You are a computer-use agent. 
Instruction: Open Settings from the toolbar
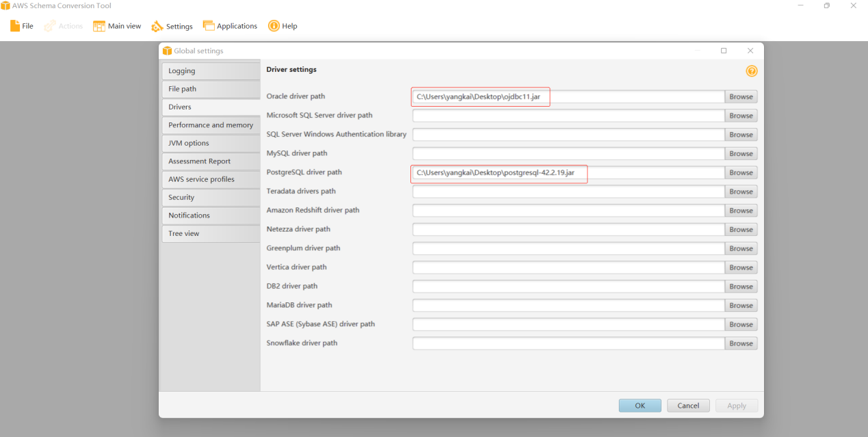point(172,26)
